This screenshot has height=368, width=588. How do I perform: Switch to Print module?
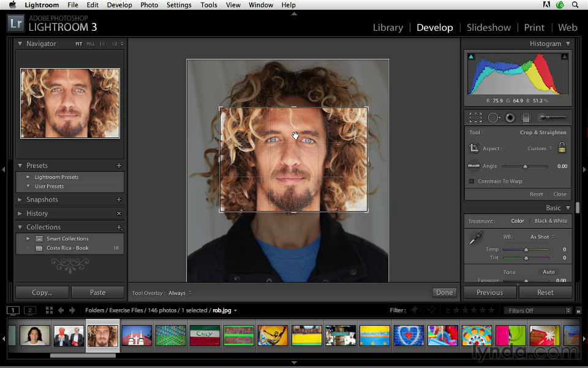pyautogui.click(x=534, y=28)
